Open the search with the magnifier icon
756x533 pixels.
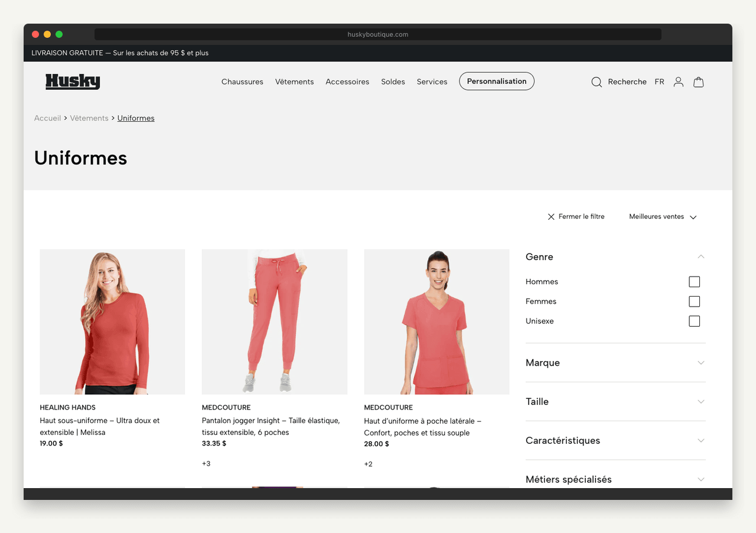coord(597,82)
